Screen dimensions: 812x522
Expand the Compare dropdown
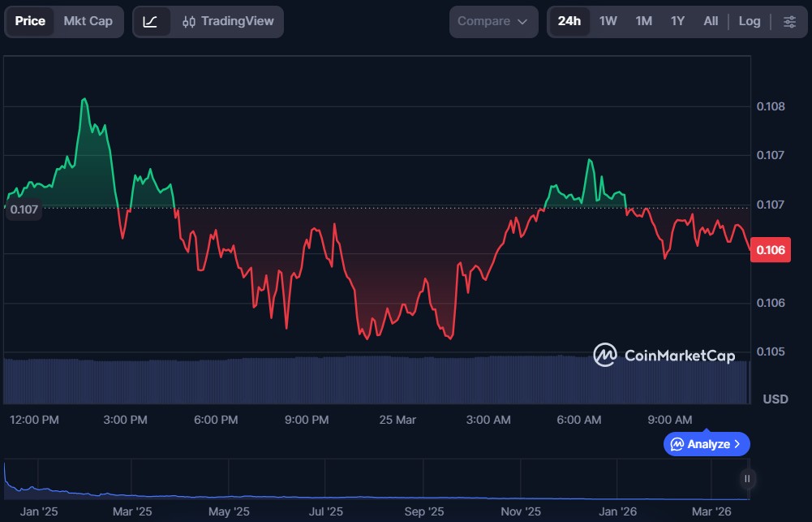click(x=493, y=21)
